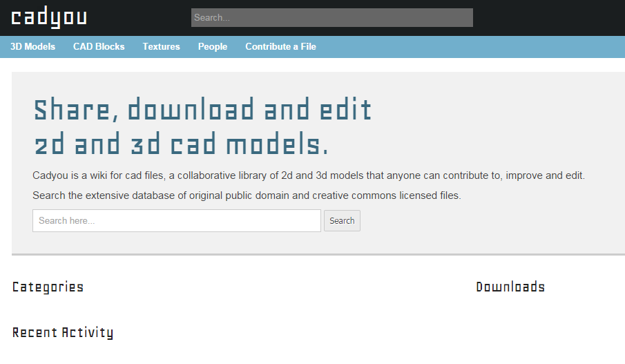625x364 pixels.
Task: Click the horizontal divider below the hero panel
Action: pyautogui.click(x=318, y=255)
